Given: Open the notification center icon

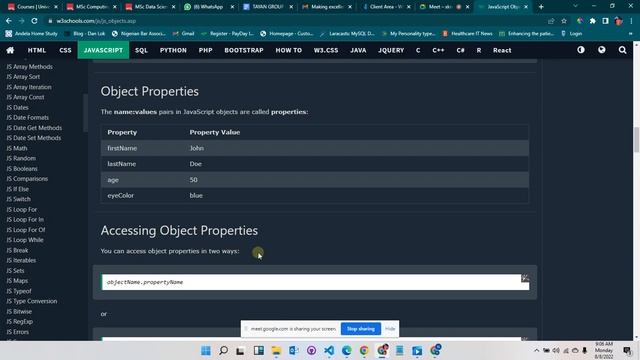Looking at the screenshot, I should click(627, 351).
